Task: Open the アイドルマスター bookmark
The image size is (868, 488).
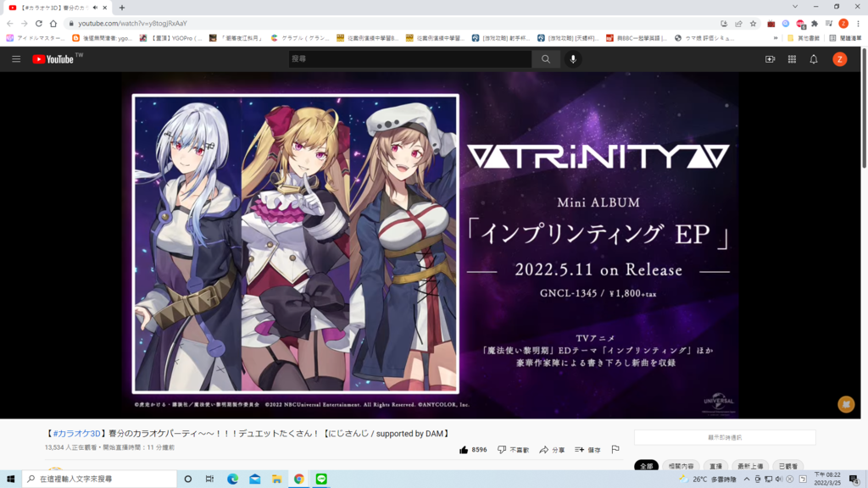Action: coord(36,38)
